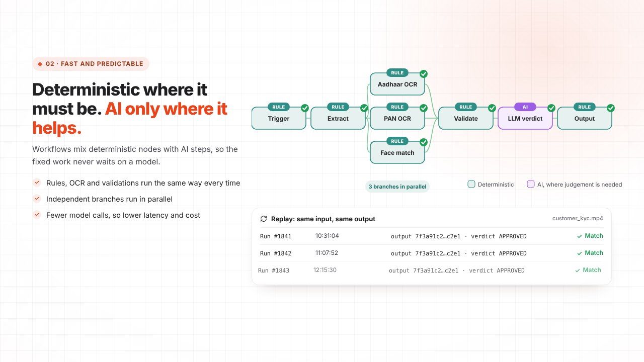Click the RULE tag above Output
Image resolution: width=644 pixels, height=362 pixels.
[x=585, y=107]
